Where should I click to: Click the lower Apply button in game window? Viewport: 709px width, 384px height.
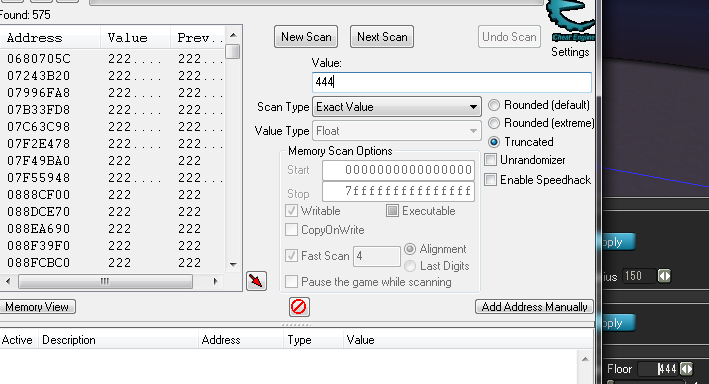[x=618, y=323]
